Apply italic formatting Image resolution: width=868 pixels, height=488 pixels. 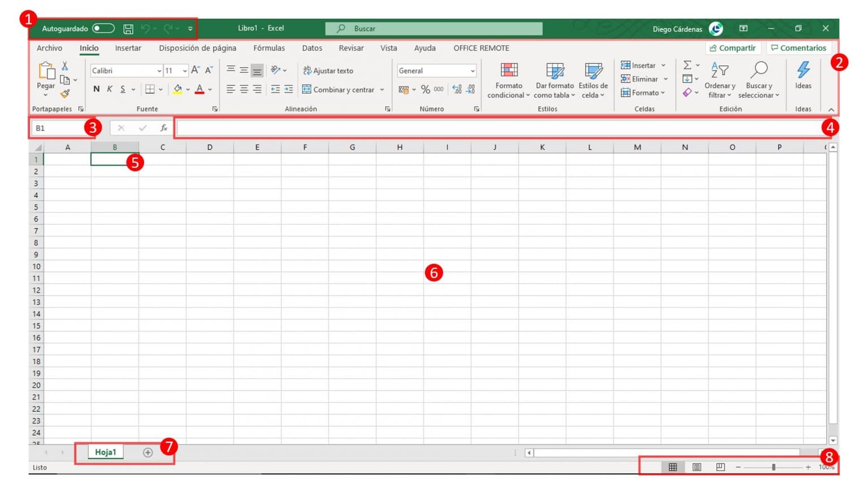109,89
